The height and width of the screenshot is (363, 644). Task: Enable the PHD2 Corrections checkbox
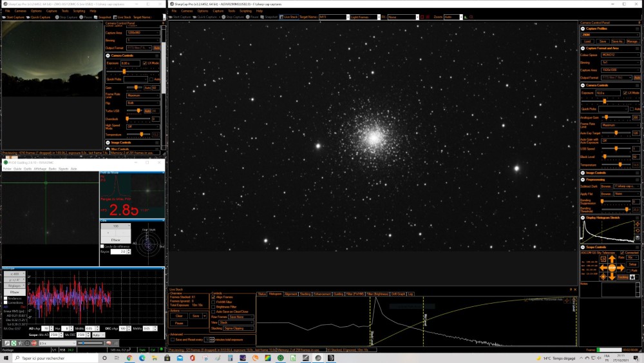(6, 302)
